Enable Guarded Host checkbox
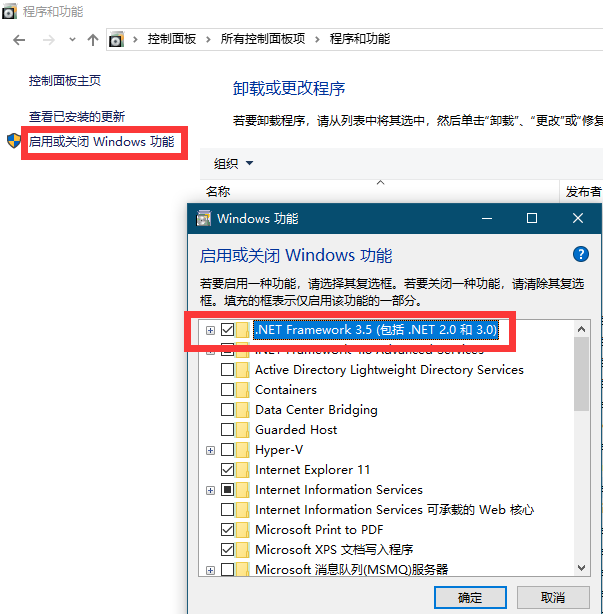This screenshot has width=603, height=614. [x=227, y=429]
